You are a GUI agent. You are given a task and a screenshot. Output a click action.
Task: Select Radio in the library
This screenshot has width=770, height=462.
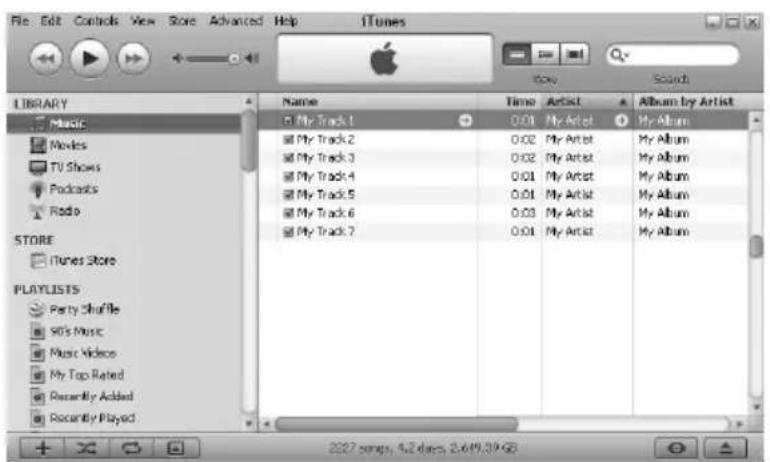55,211
